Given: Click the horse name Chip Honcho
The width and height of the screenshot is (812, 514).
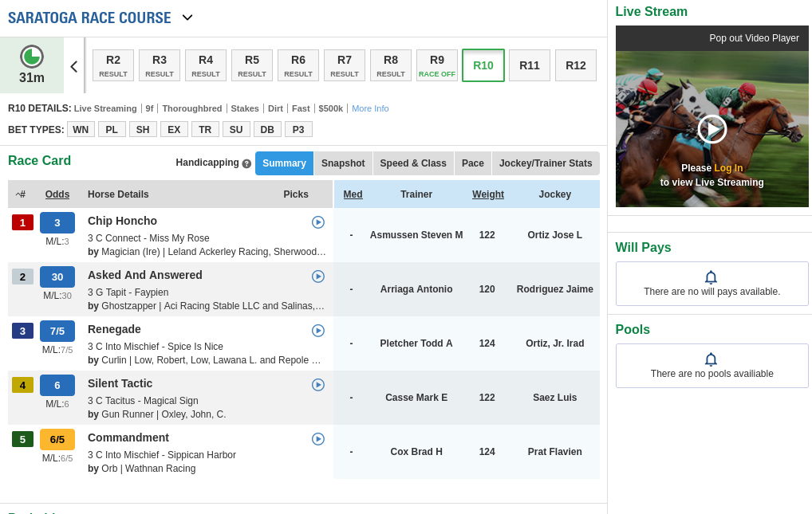Looking at the screenshot, I should (x=122, y=221).
